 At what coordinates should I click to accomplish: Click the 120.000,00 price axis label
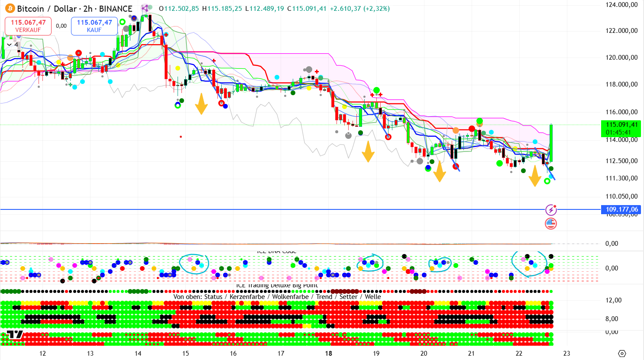pos(621,58)
